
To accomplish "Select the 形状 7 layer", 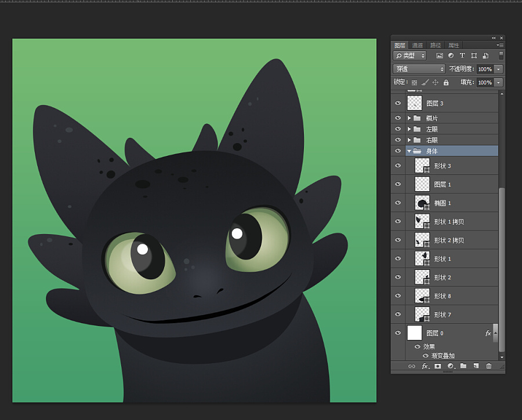I will 452,315.
